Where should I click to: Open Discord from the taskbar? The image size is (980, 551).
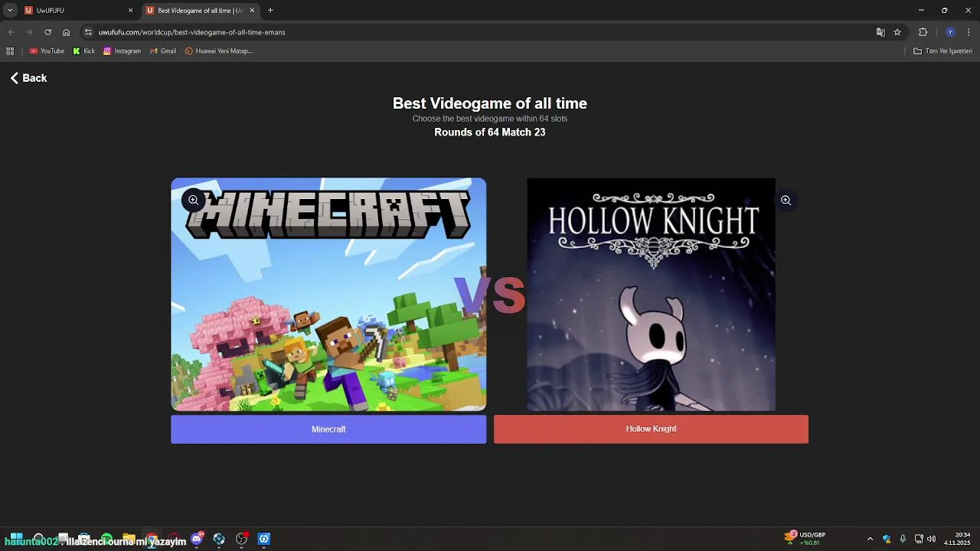pos(198,539)
